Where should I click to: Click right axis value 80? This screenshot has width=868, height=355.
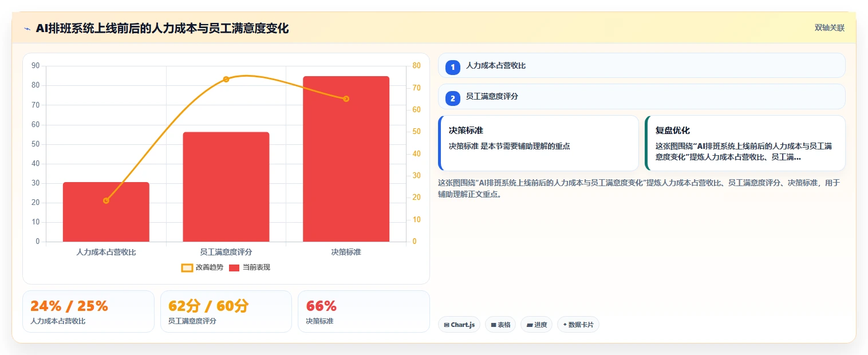416,66
